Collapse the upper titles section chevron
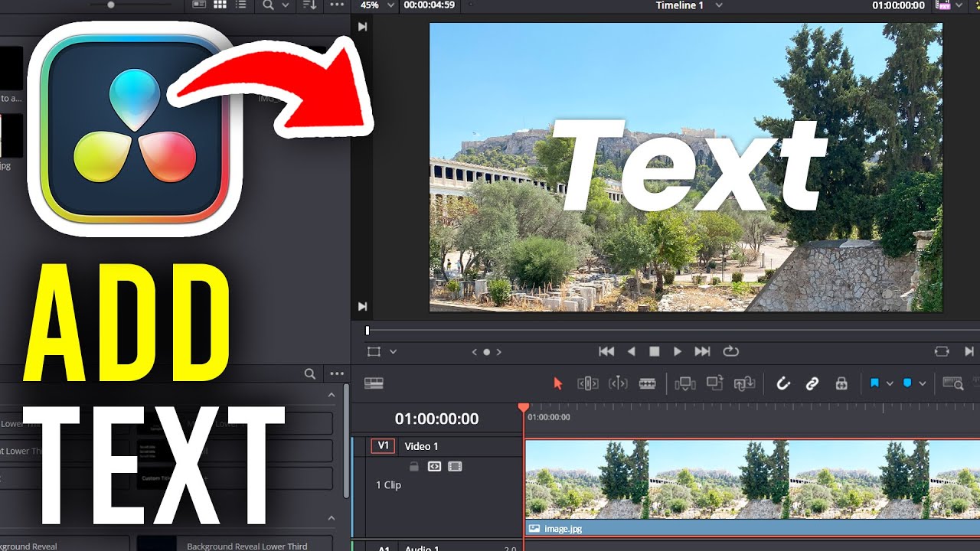This screenshot has width=980, height=551. tap(332, 395)
